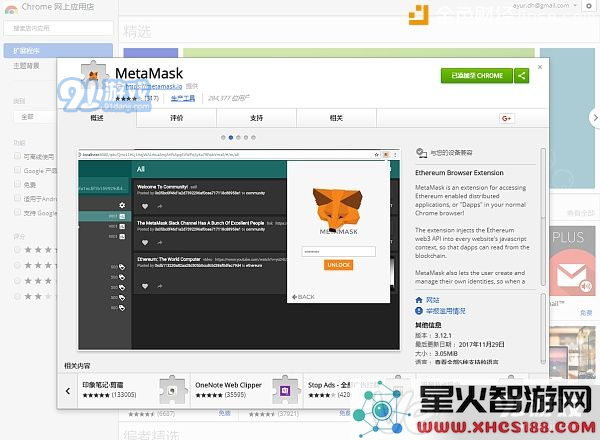
Task: Switch to the 相关 tab
Action: click(336, 118)
